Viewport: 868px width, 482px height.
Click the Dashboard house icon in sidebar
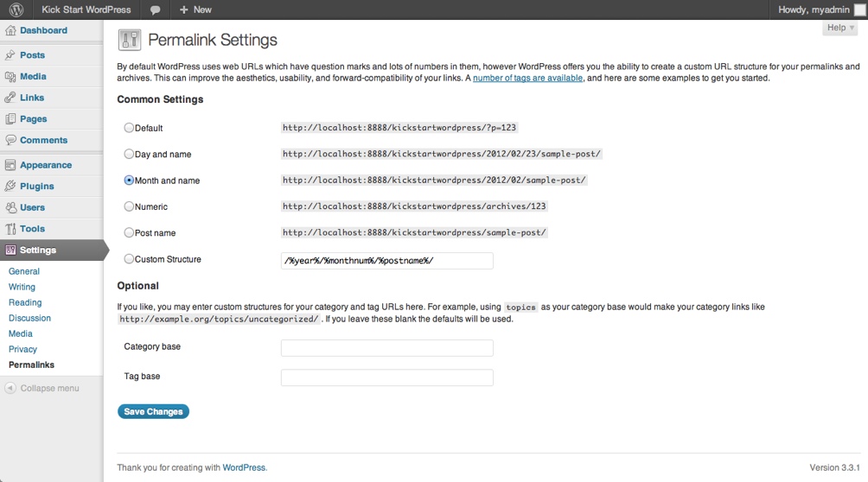pos(10,30)
